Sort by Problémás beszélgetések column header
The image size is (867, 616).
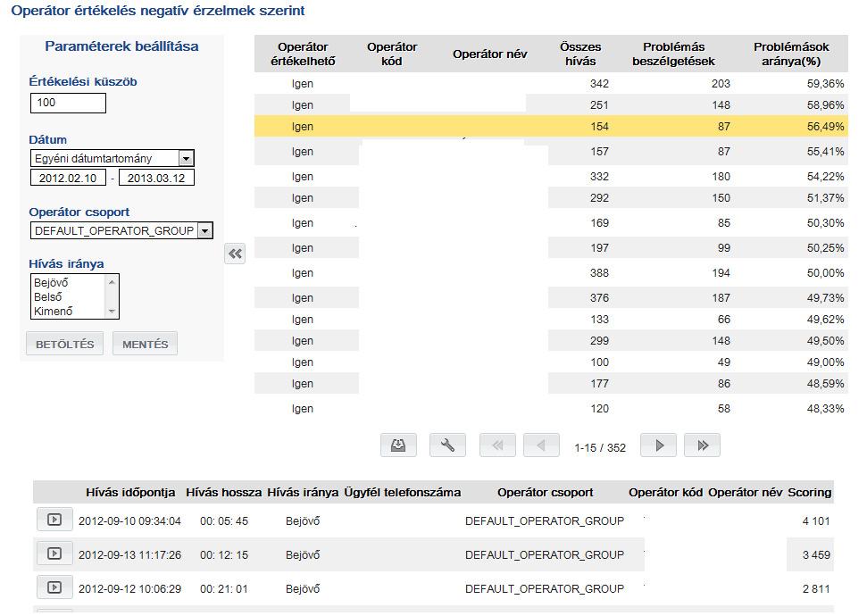[673, 54]
